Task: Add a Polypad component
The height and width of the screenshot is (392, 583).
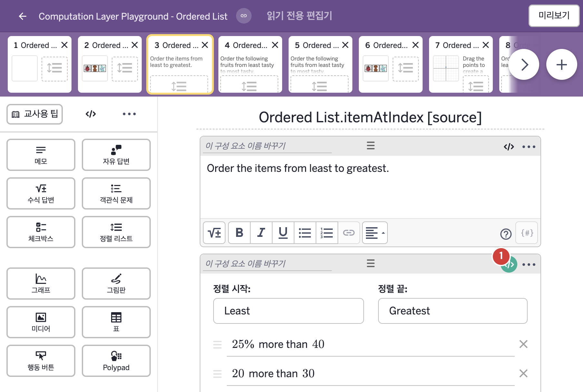Action: tap(116, 361)
